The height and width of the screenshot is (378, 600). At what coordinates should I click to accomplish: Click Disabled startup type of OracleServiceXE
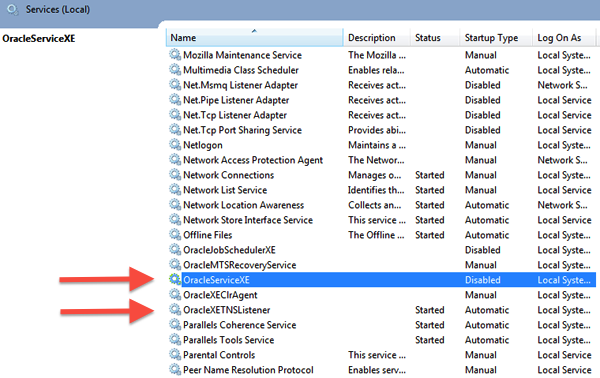click(x=483, y=280)
